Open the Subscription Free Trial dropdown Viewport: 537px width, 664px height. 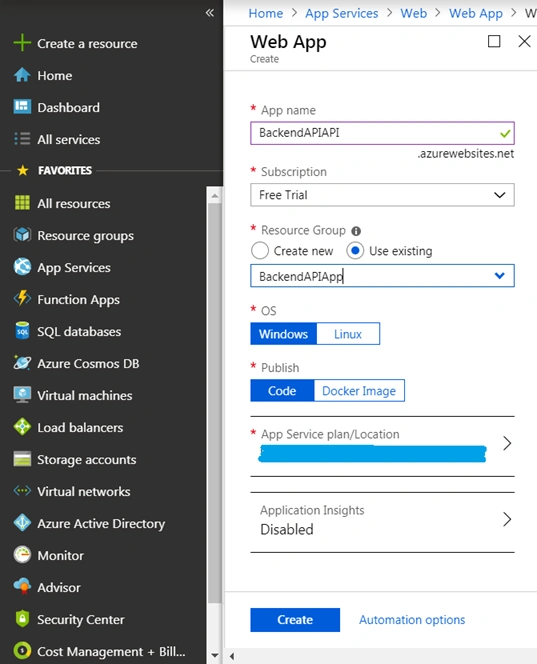(x=382, y=195)
